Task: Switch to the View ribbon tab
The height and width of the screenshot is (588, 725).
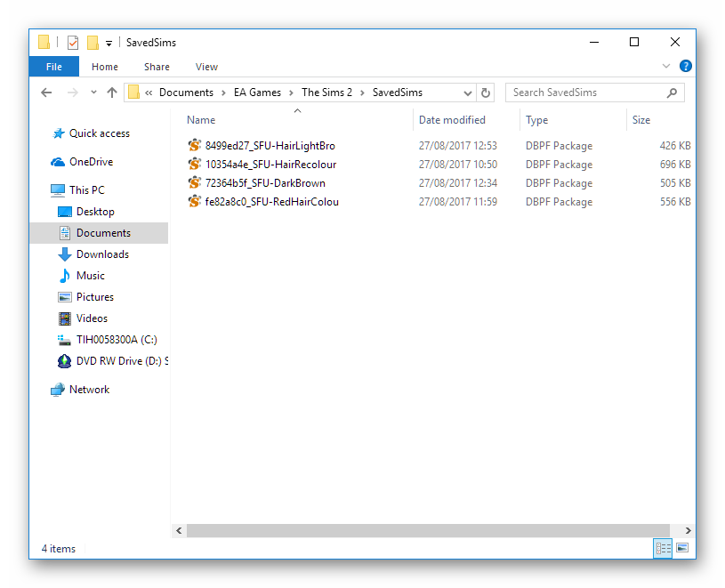Action: [206, 67]
